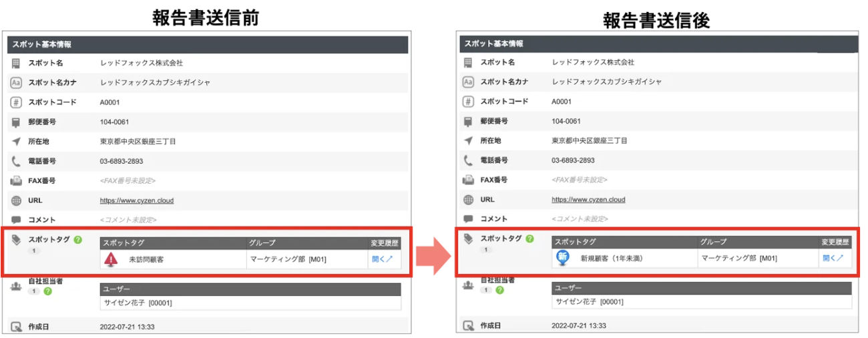This screenshot has width=868, height=338.
Task: Click the globe icon beside URL in the right panel
Action: coord(469,200)
